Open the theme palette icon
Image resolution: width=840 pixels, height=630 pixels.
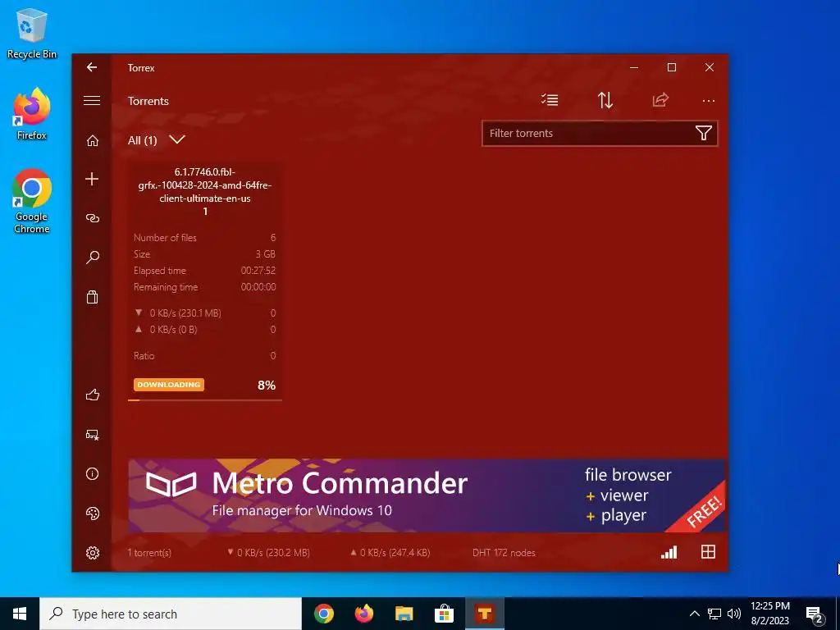tap(92, 514)
